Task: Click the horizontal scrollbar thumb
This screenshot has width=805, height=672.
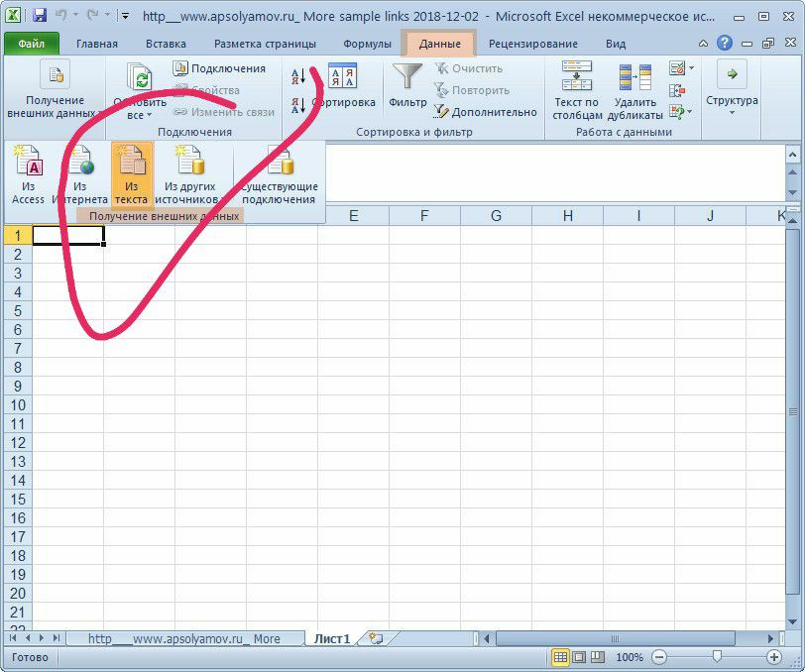Action: click(x=615, y=638)
